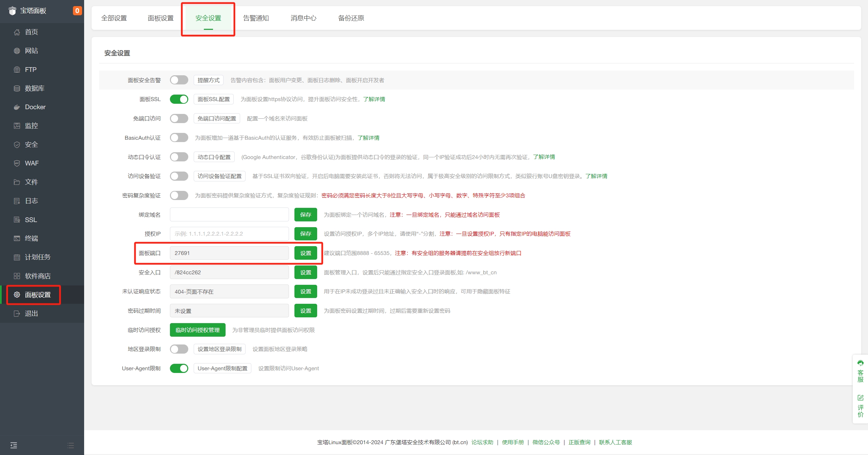Click the database icon in sidebar
Viewport: 868px width, 455px height.
point(17,88)
